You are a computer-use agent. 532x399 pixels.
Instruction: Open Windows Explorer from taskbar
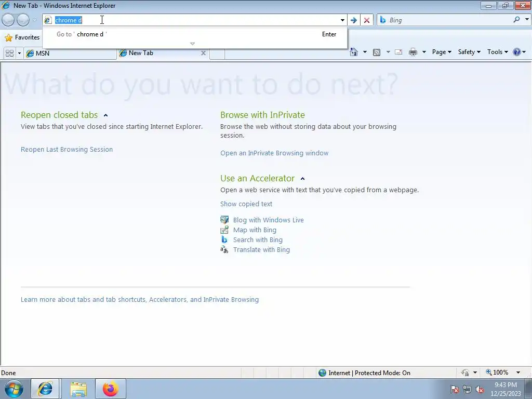(x=78, y=389)
